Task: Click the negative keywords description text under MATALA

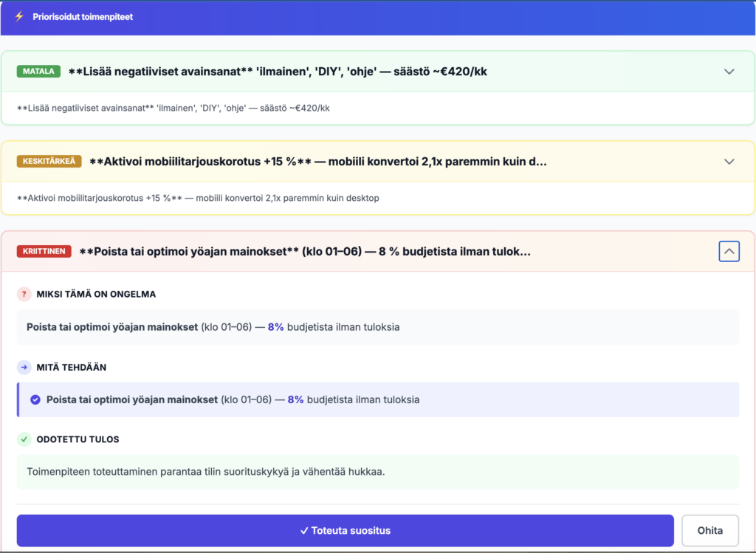Action: [x=173, y=108]
